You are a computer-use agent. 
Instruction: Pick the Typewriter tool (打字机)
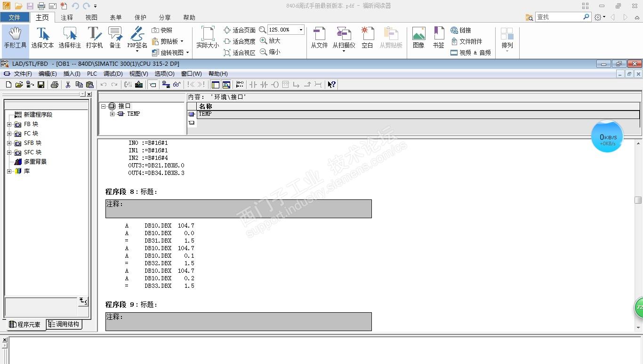tap(94, 38)
